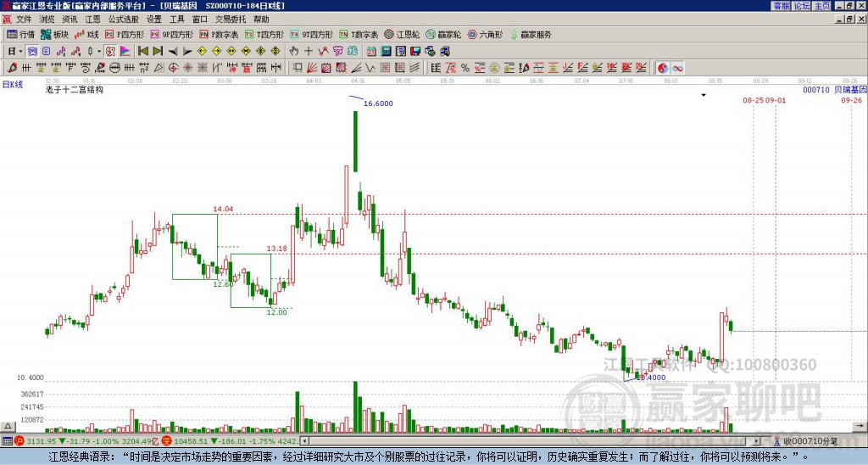Click the right arrow beside volume panel
The image size is (868, 465).
[860, 427]
